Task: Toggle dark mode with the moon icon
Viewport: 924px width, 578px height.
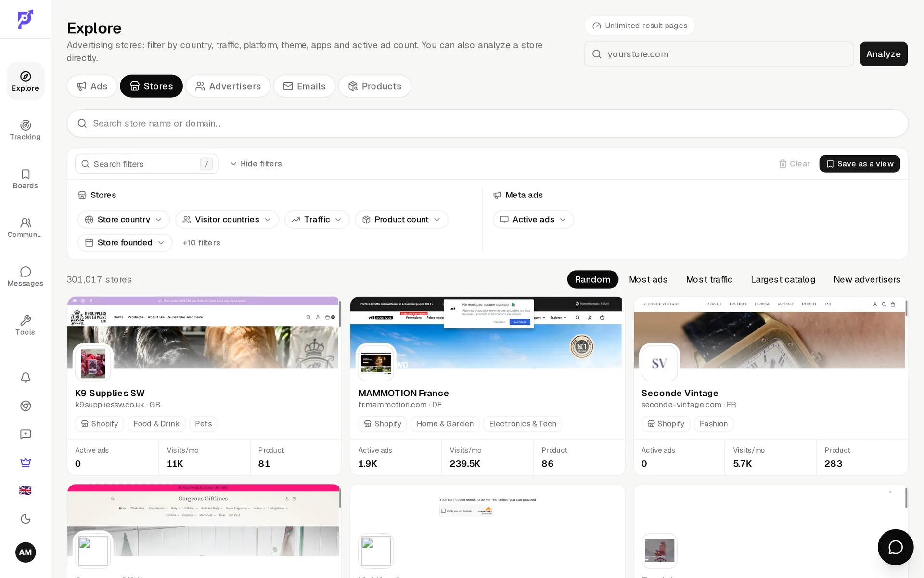Action: pos(26,519)
